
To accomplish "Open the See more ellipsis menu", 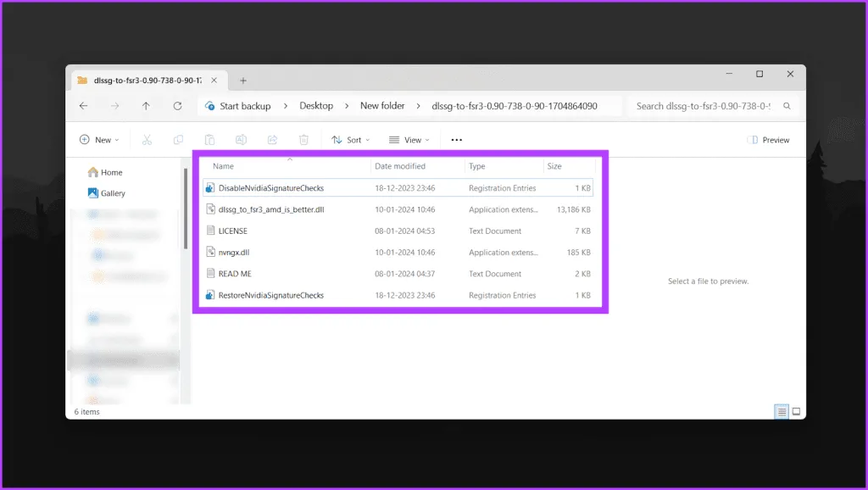I will pos(457,140).
